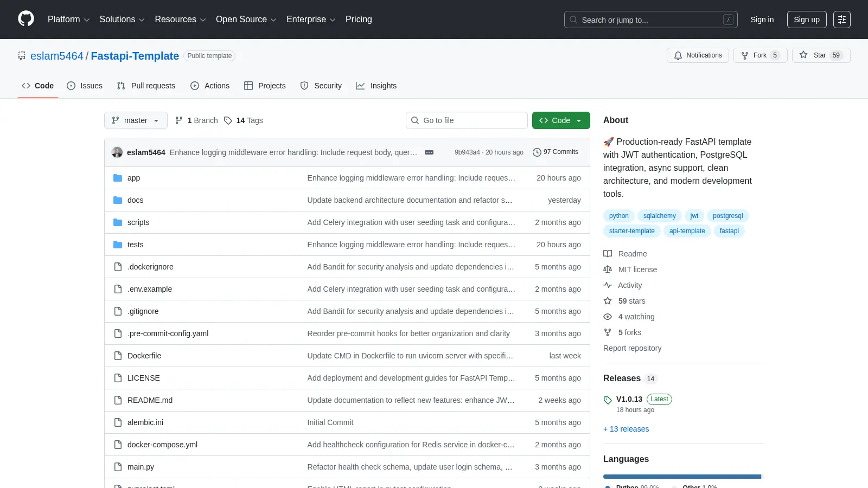The image size is (868, 488).
Task: Switch to the Issues tab
Action: [85, 86]
